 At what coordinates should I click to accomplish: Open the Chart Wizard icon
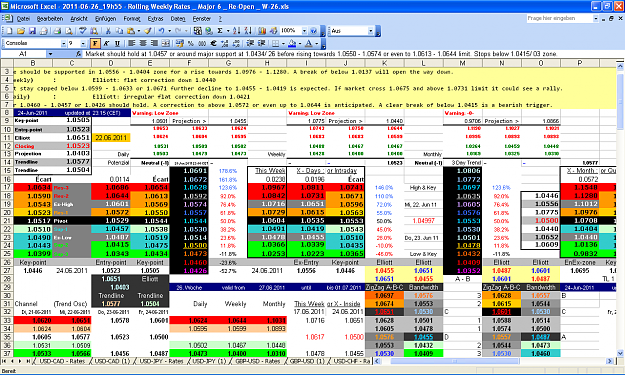tap(262, 31)
